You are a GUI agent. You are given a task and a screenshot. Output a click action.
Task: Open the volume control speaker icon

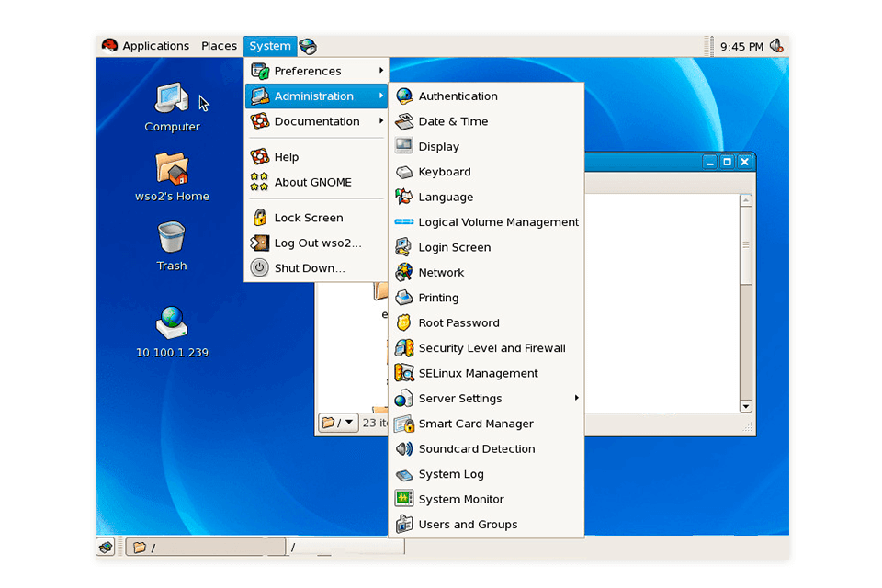(x=777, y=46)
